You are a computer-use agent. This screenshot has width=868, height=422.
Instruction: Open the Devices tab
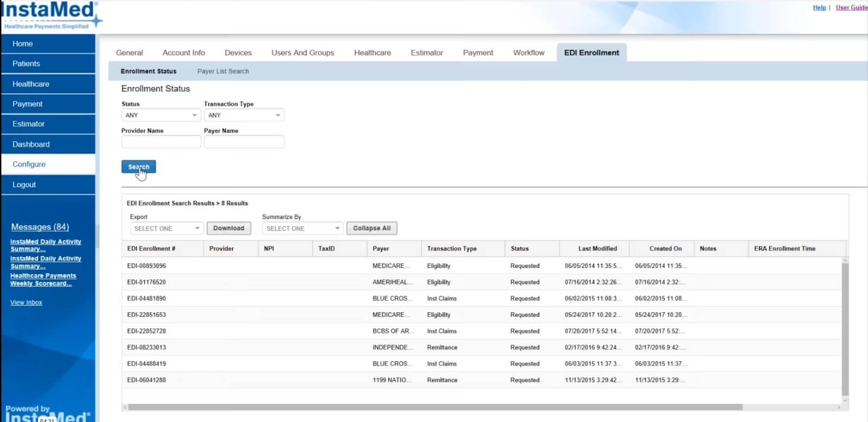pyautogui.click(x=238, y=53)
